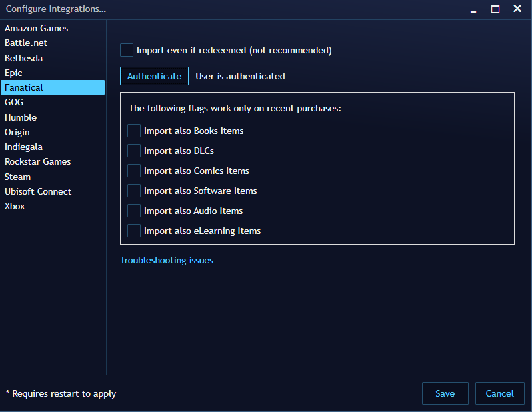Select Rockstar Games integration
The width and height of the screenshot is (532, 412).
pos(53,161)
